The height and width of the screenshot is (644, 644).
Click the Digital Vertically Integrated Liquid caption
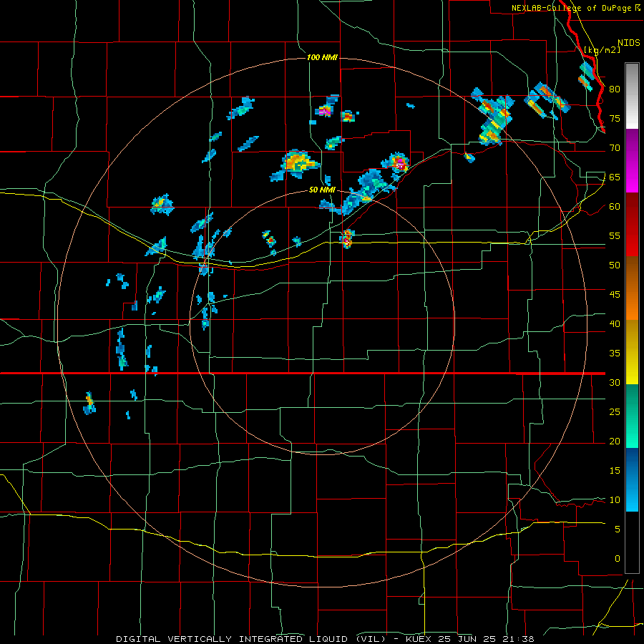tap(325, 639)
